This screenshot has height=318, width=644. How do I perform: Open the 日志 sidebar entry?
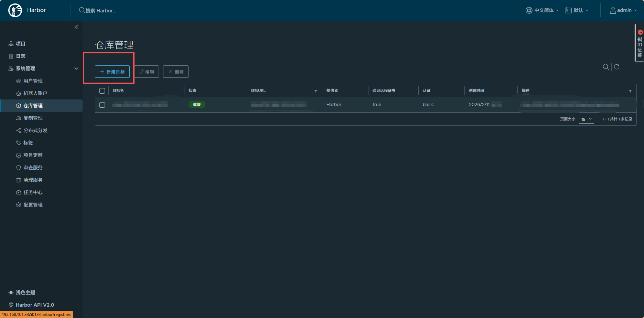pos(21,56)
